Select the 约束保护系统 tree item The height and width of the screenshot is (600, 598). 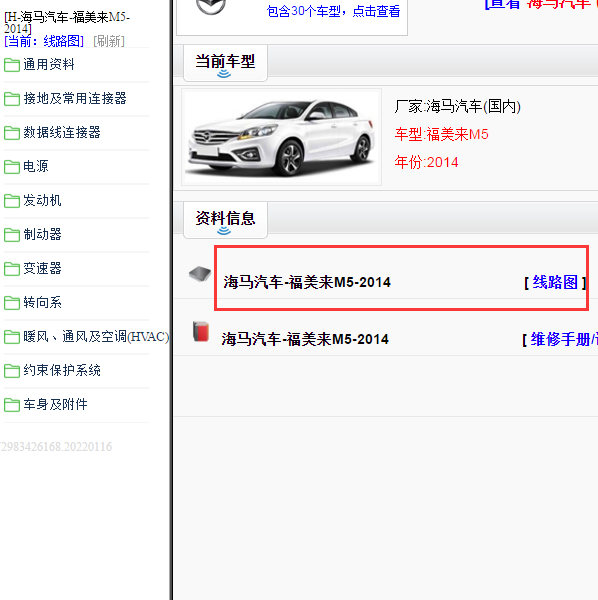[62, 370]
